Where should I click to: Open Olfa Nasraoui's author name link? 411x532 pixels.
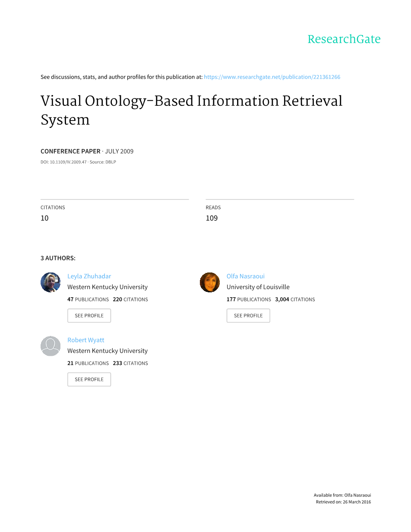click(x=245, y=276)
